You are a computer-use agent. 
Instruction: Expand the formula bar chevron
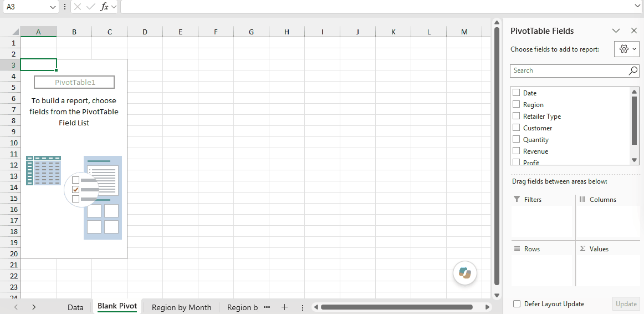point(637,6)
